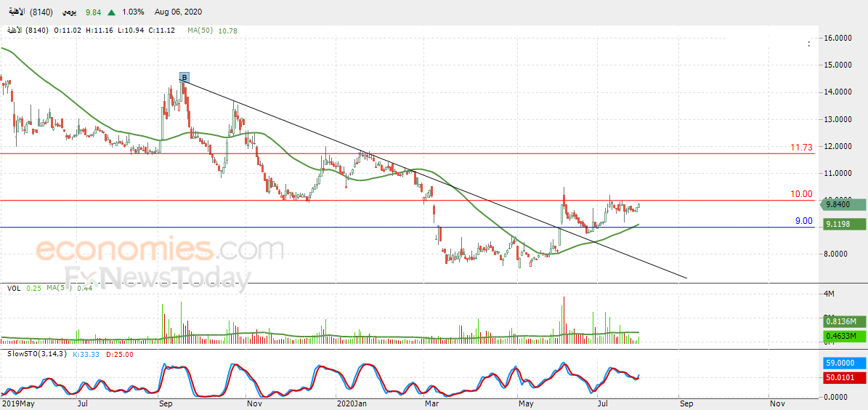This screenshot has width=868, height=410.
Task: Click the O:11.02 open value
Action: (x=68, y=31)
